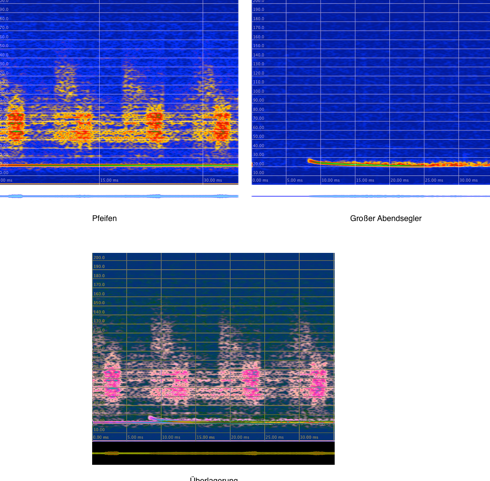The width and height of the screenshot is (490, 481).
Task: Click the caption text "Pfeifen"
Action: (x=104, y=218)
